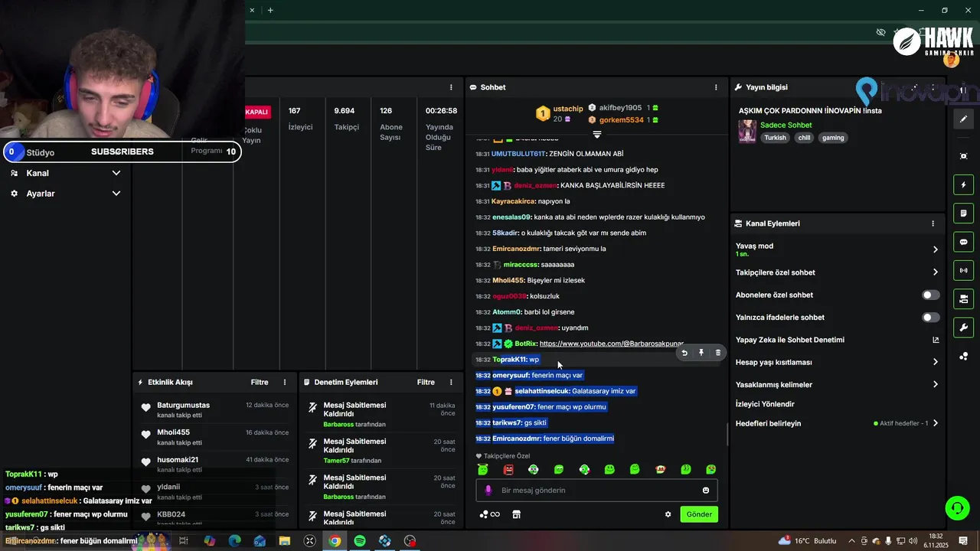Screen dimensions: 980x551
Task: Click the wrench icon in the right toolbar
Action: point(963,328)
